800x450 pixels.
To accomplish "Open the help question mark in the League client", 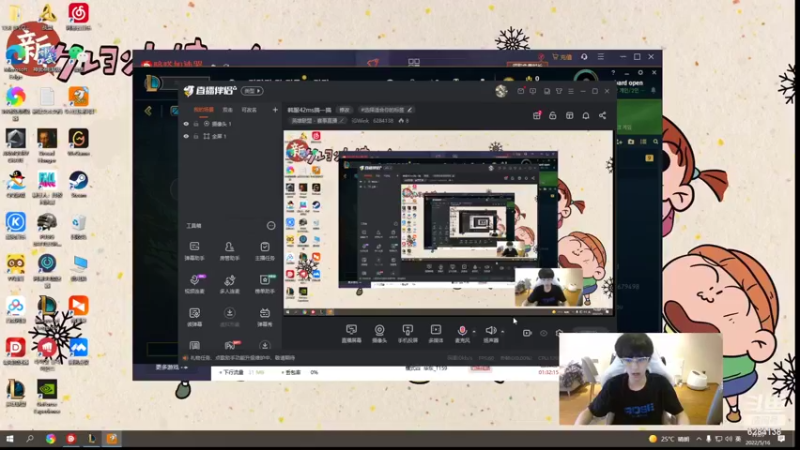I will coord(613,73).
